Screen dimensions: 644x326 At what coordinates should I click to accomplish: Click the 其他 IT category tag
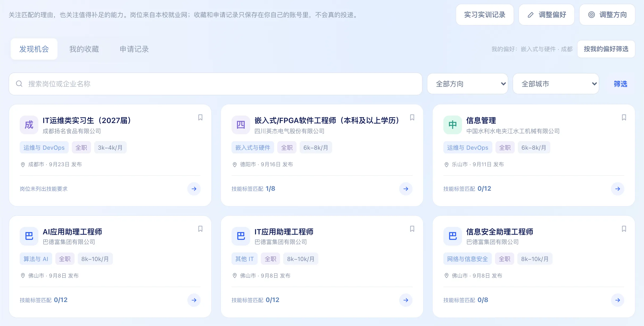coord(245,259)
